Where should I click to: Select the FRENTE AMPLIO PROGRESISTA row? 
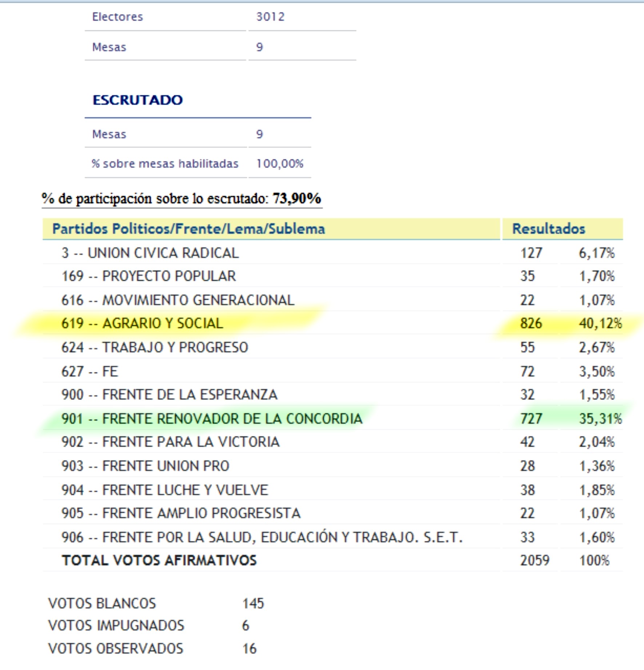tap(181, 513)
